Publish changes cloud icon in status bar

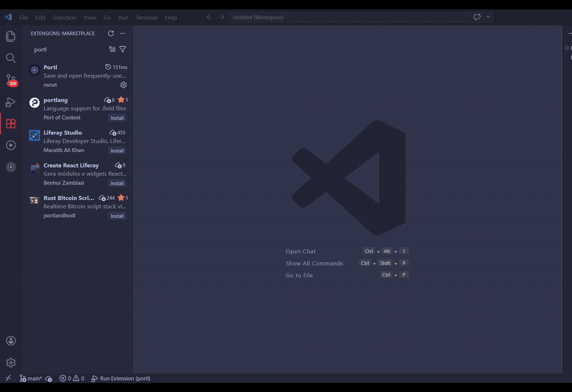coord(49,378)
